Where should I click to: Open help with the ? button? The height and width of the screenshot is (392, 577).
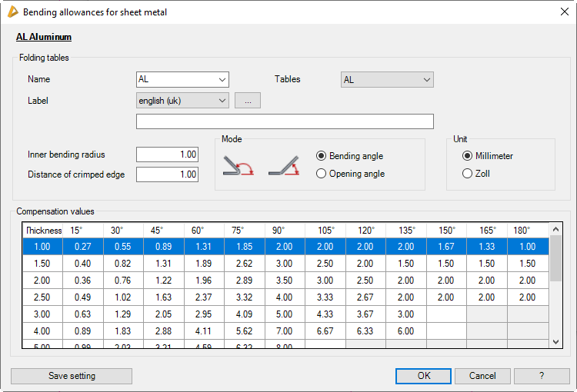point(542,376)
